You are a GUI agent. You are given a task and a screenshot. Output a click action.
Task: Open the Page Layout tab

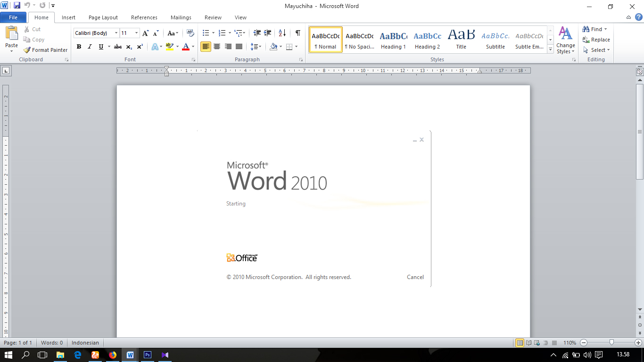(x=103, y=17)
